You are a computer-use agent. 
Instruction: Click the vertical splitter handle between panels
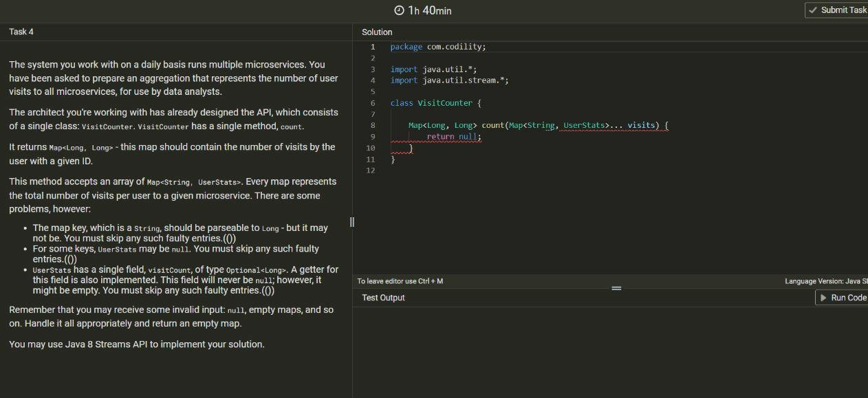point(352,222)
